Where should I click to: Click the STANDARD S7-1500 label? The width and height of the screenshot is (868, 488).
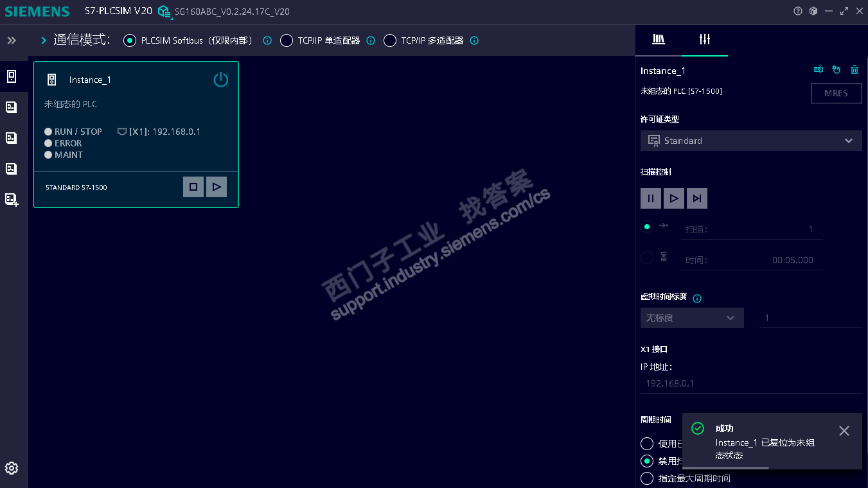coord(76,187)
